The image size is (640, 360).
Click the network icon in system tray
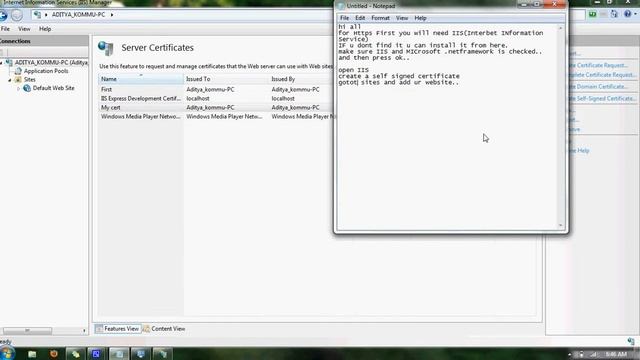(594, 354)
